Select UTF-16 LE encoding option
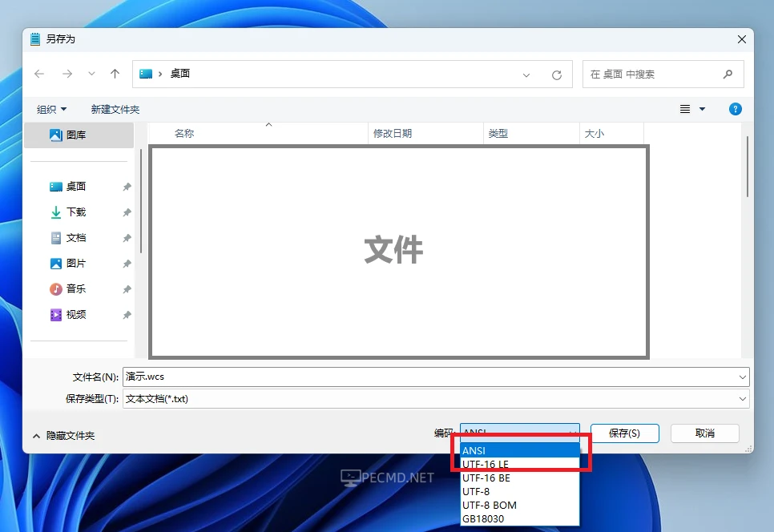Image resolution: width=774 pixels, height=532 pixels. [x=520, y=465]
